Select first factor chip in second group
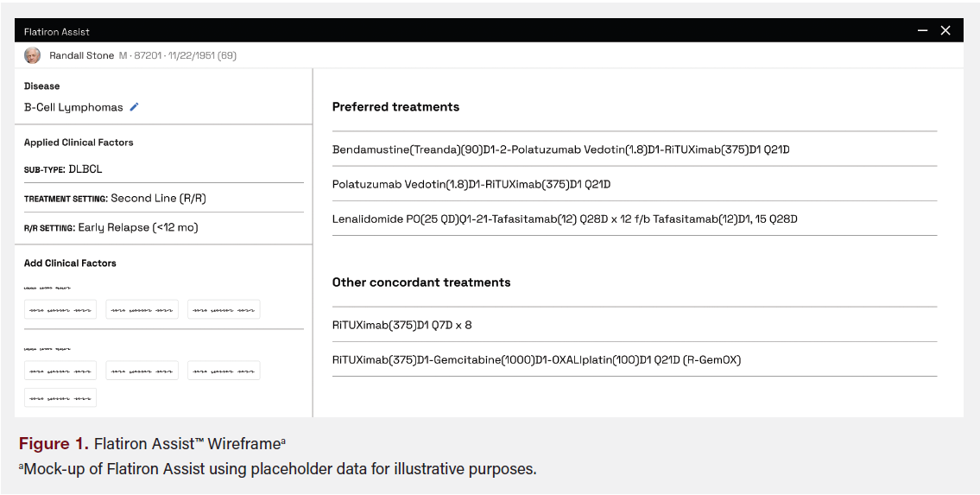980x495 pixels. click(60, 371)
